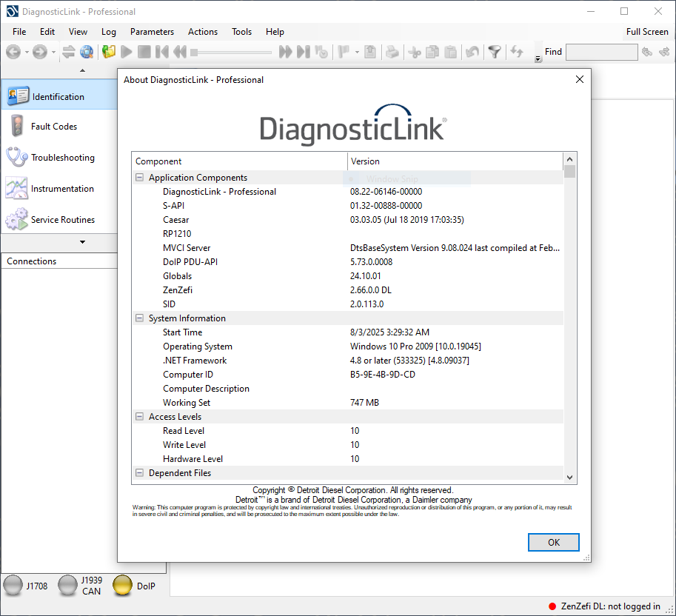The image size is (676, 616).
Task: Click the list scrollbar down arrow
Action: click(570, 478)
